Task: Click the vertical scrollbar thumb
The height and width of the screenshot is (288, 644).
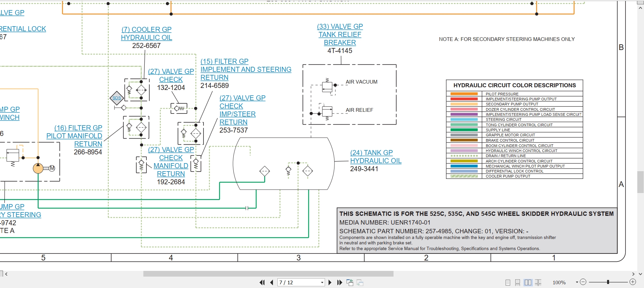Action: (641, 182)
